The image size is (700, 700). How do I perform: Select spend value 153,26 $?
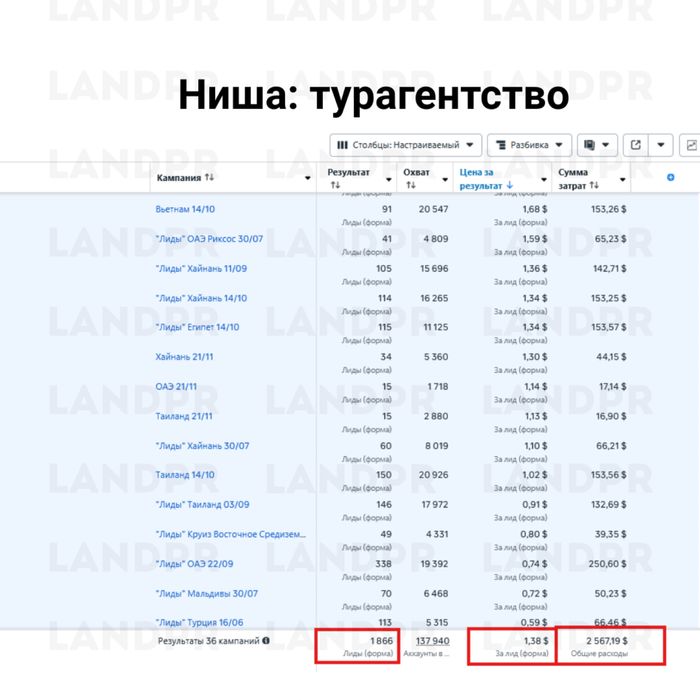click(609, 209)
